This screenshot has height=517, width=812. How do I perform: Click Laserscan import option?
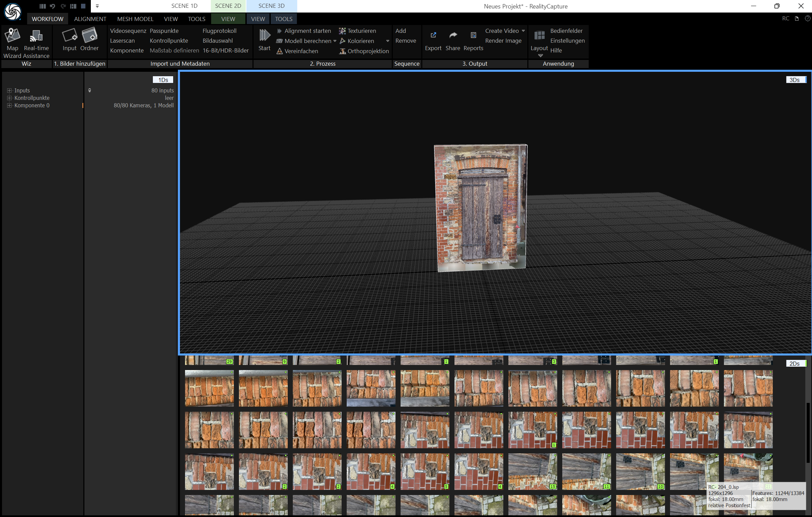coord(122,41)
